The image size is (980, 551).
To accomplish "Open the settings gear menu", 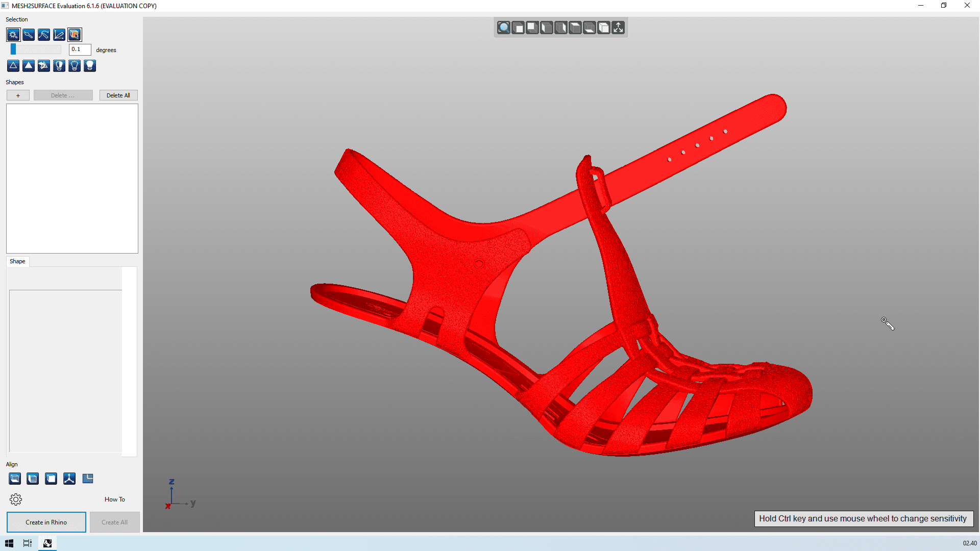I will tap(16, 499).
